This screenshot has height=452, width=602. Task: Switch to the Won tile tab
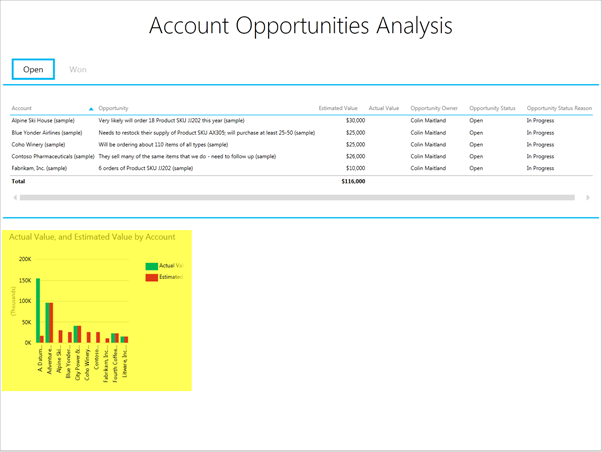point(77,70)
